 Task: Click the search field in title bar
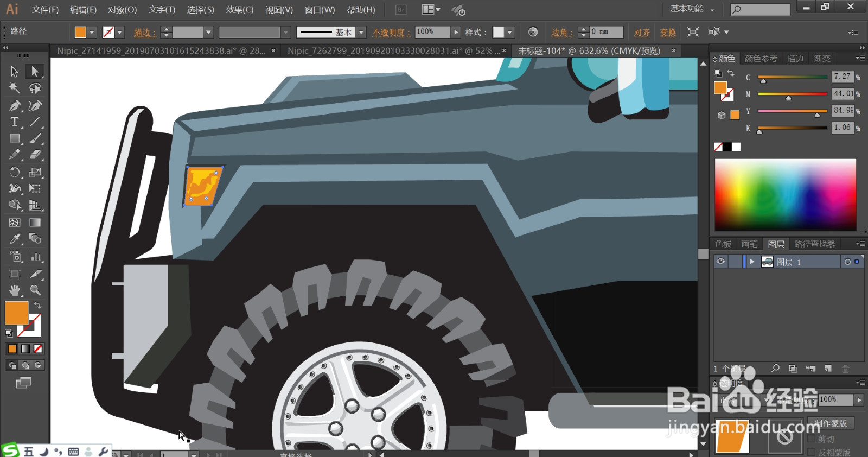pyautogui.click(x=760, y=9)
